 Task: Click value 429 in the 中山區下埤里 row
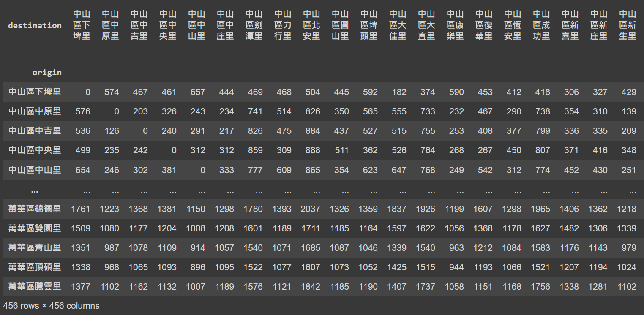pyautogui.click(x=629, y=92)
